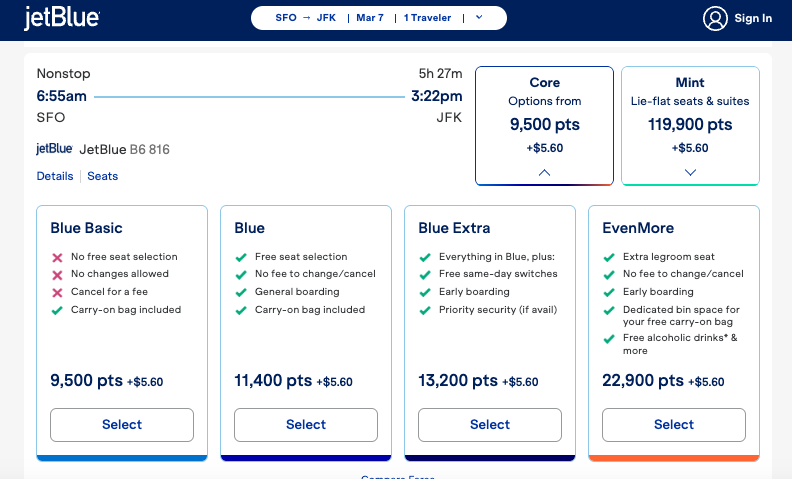The image size is (792, 479).
Task: Click the red X beside Cancel for a fee
Action: 57,293
